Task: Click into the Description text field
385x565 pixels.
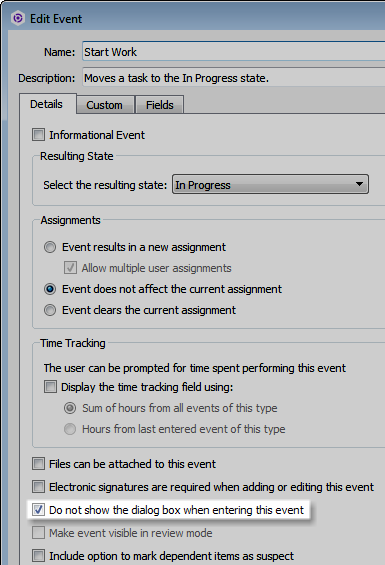Action: pyautogui.click(x=234, y=77)
